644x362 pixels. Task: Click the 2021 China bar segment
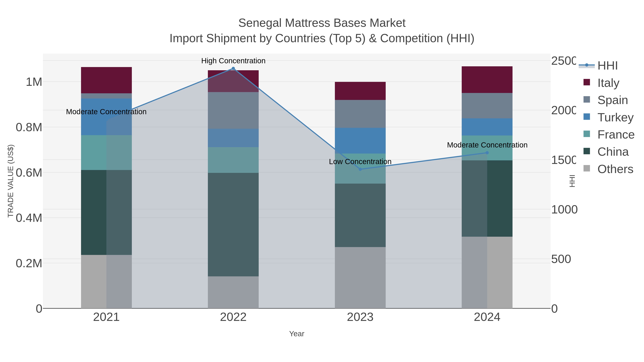tap(106, 213)
